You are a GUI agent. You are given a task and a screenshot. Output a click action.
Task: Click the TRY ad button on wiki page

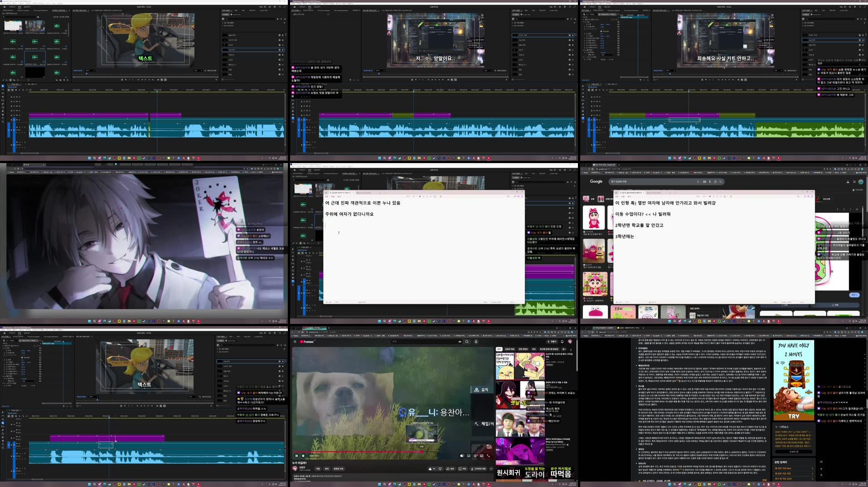(794, 416)
